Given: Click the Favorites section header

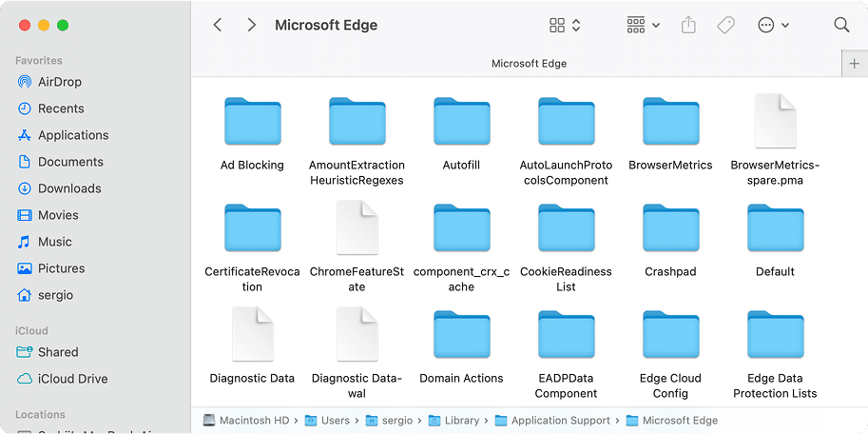Looking at the screenshot, I should (x=39, y=60).
